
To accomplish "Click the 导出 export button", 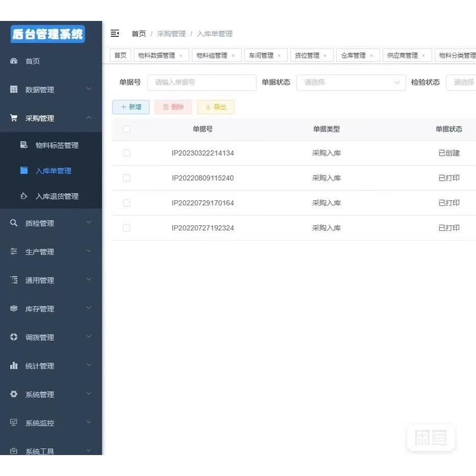I will [215, 107].
